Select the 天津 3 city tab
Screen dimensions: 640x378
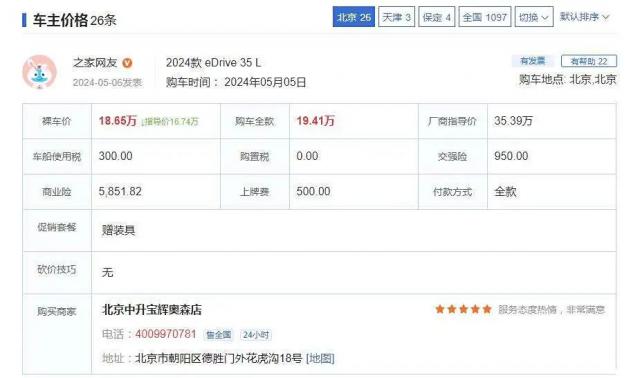click(396, 17)
